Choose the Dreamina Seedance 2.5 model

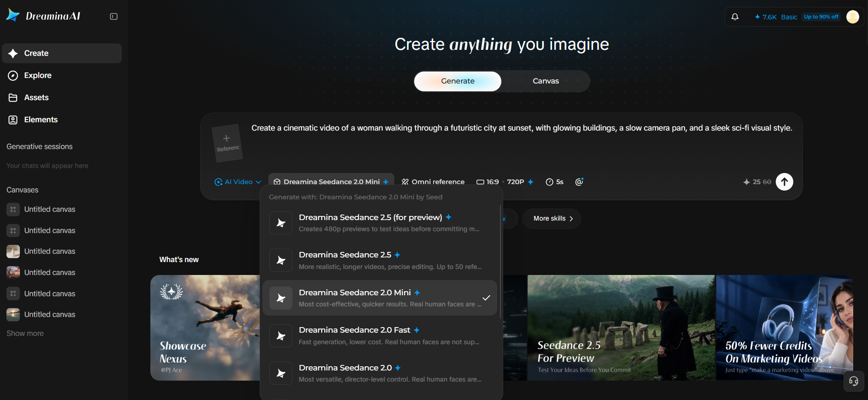pyautogui.click(x=380, y=260)
